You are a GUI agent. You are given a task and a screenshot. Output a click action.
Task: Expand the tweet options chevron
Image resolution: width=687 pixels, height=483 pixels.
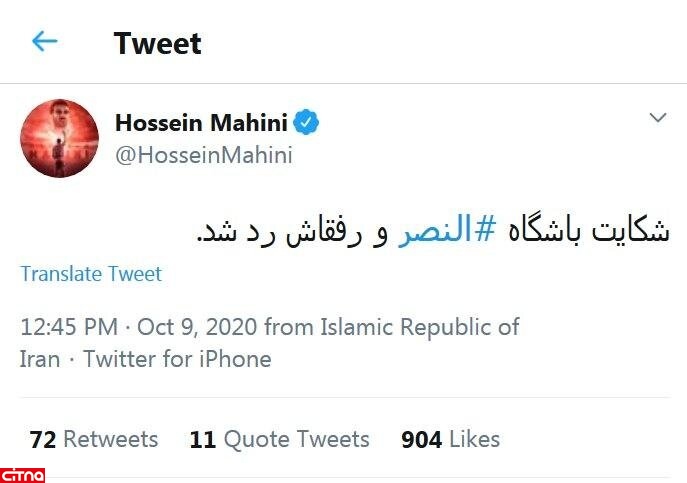tap(657, 119)
